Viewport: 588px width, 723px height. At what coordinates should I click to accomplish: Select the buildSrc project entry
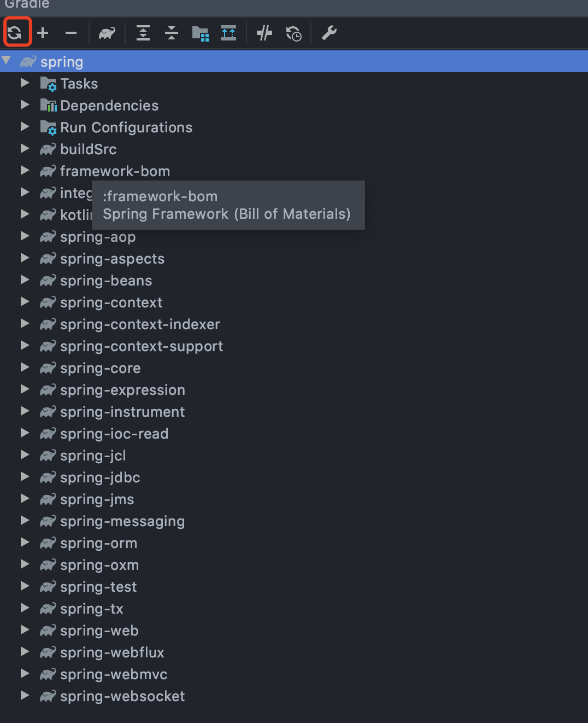click(x=88, y=149)
